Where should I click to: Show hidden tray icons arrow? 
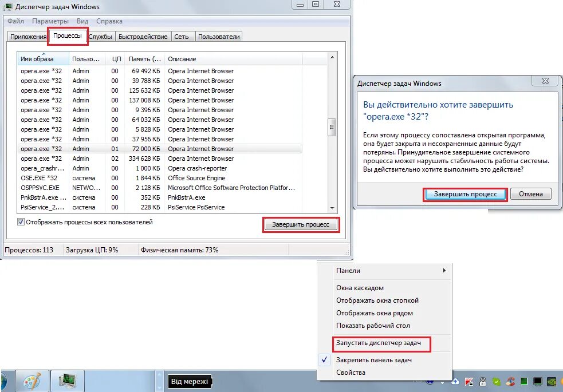pyautogui.click(x=442, y=382)
